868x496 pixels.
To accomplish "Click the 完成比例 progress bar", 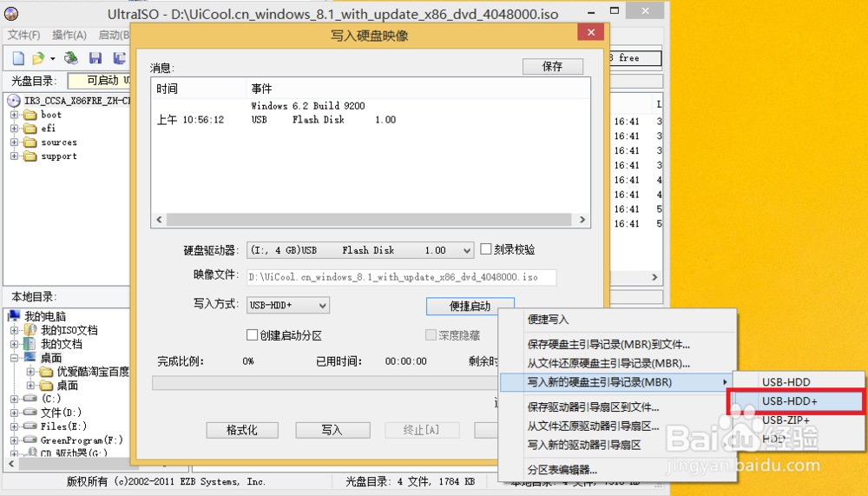I will tap(324, 383).
